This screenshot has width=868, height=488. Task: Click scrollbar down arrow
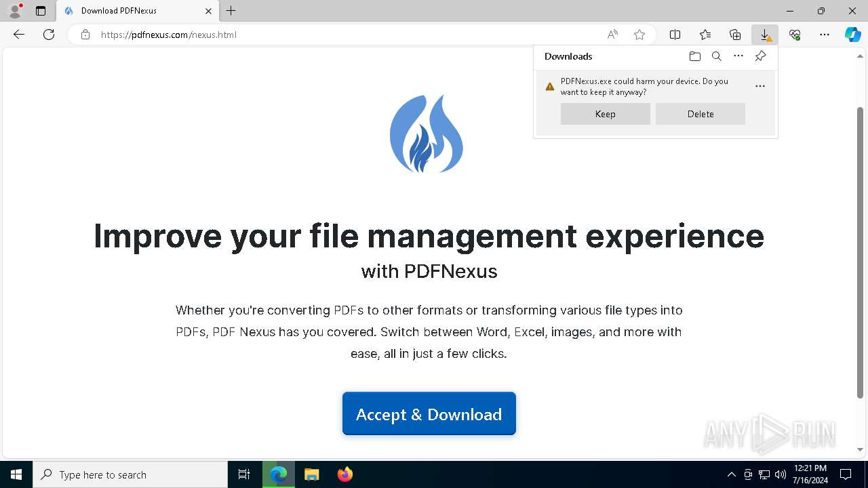coord(860,449)
